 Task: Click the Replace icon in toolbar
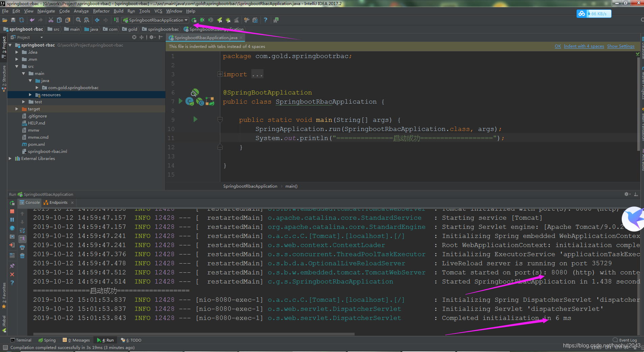click(87, 20)
